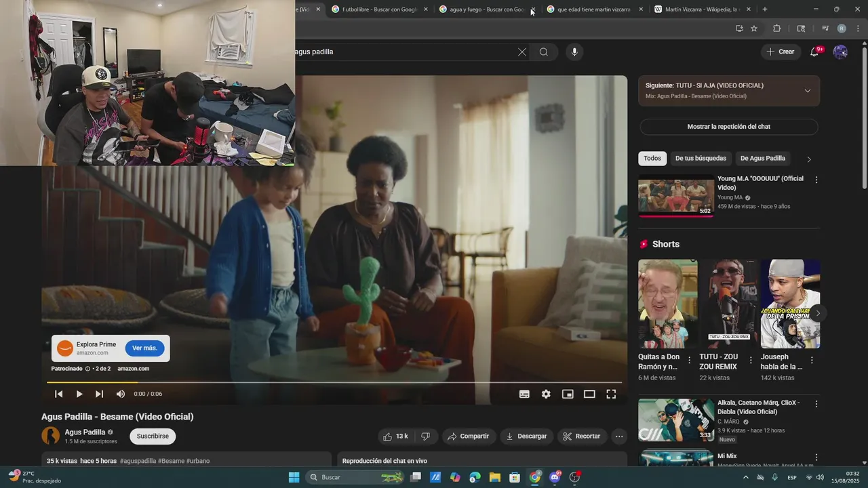Show the chat replay

click(729, 127)
